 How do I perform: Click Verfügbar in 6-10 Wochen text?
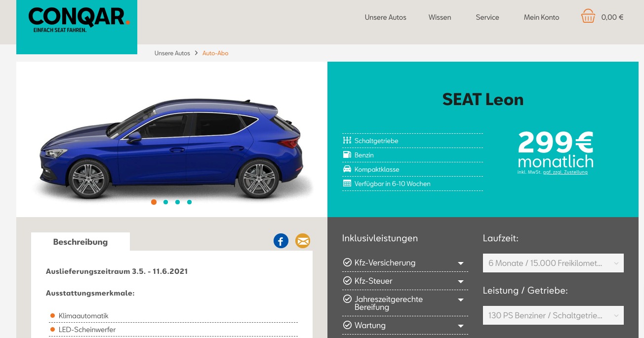click(393, 184)
